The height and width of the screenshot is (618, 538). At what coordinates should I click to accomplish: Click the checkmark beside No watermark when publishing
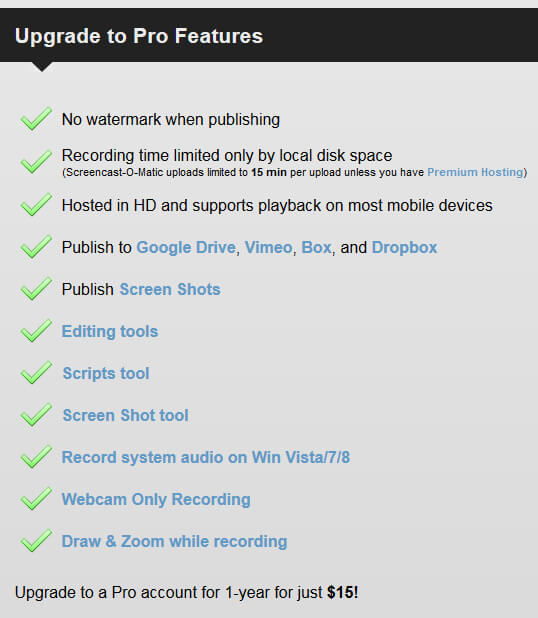[36, 118]
